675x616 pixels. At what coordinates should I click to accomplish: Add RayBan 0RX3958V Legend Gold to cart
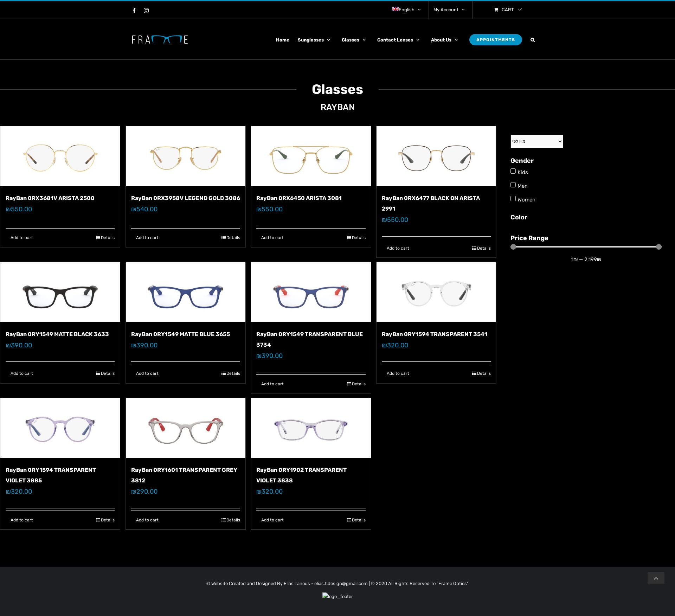[147, 238]
